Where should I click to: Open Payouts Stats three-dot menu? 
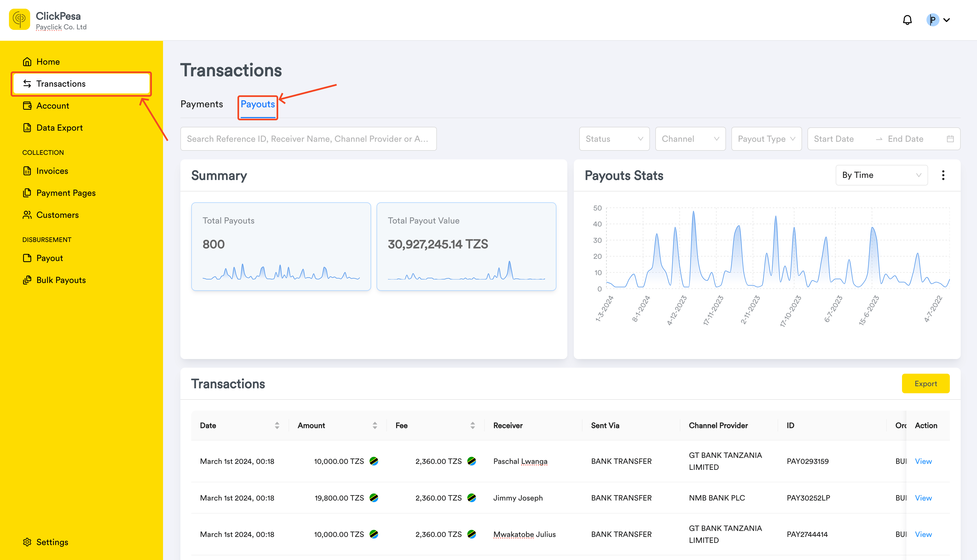pyautogui.click(x=943, y=175)
